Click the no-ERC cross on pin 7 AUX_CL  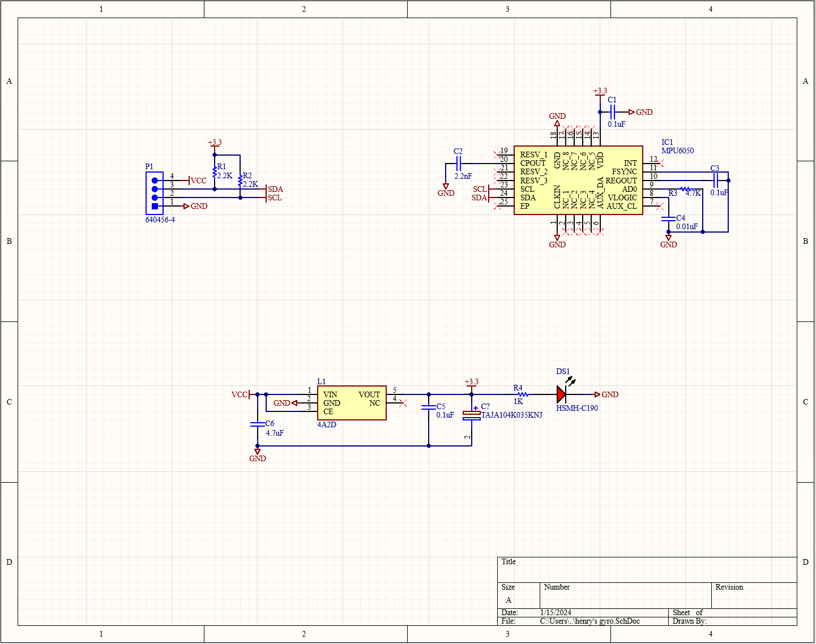click(x=659, y=207)
